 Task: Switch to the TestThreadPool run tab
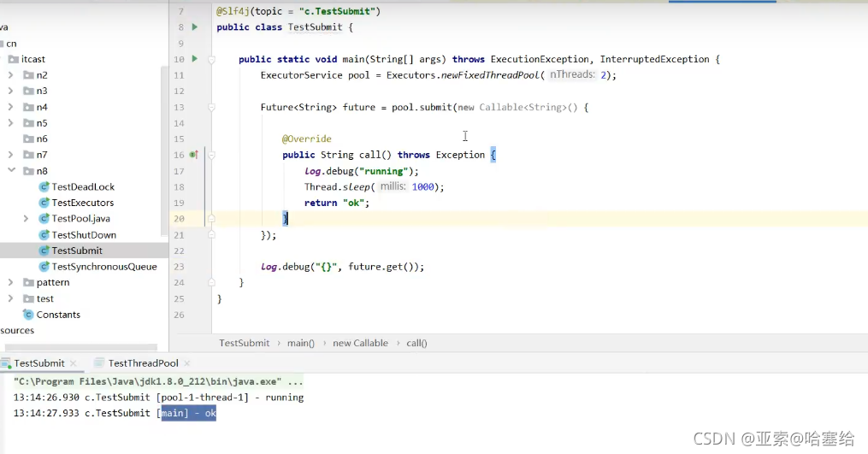pyautogui.click(x=143, y=363)
